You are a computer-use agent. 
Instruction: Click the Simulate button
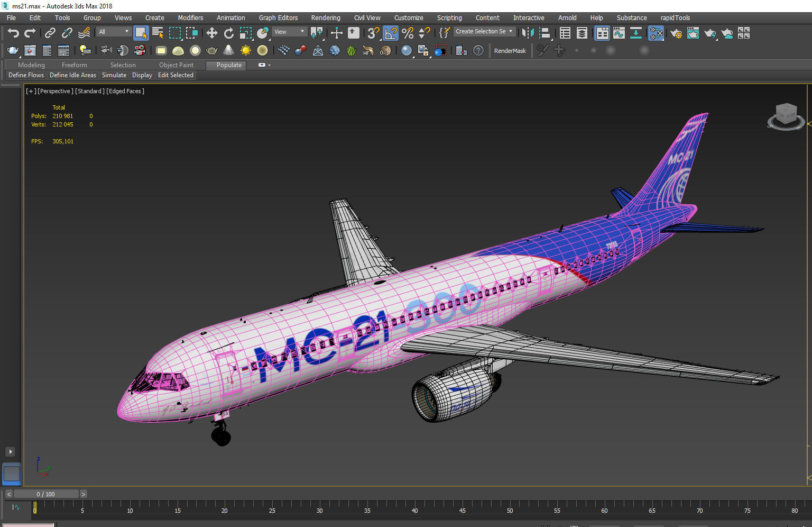coord(114,75)
